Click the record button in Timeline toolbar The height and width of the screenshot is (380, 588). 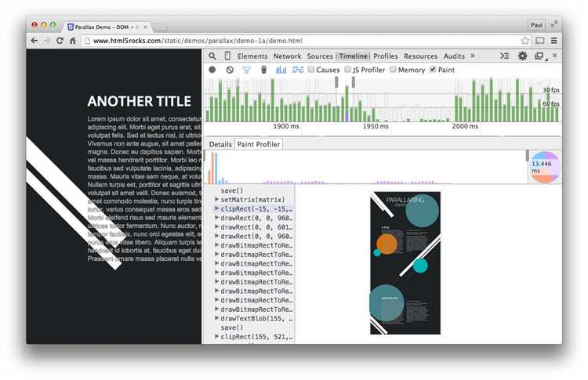212,70
